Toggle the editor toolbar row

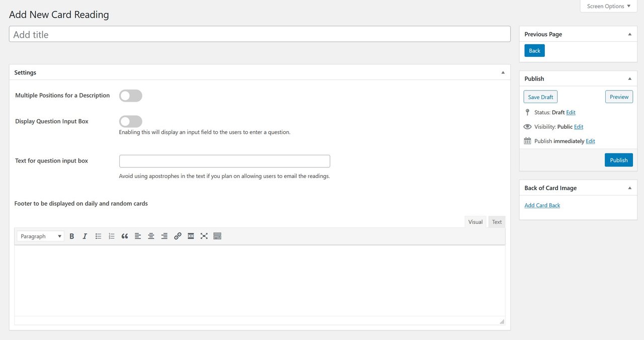click(217, 236)
